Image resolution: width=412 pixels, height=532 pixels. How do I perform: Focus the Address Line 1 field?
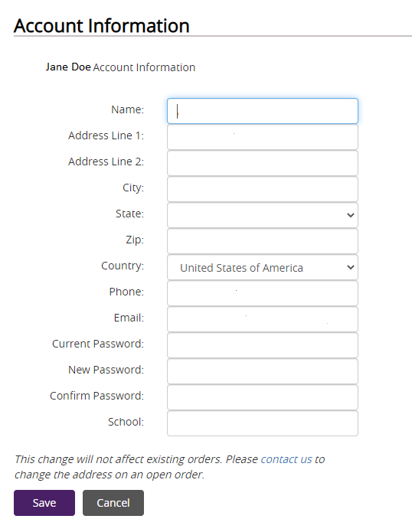(x=263, y=137)
